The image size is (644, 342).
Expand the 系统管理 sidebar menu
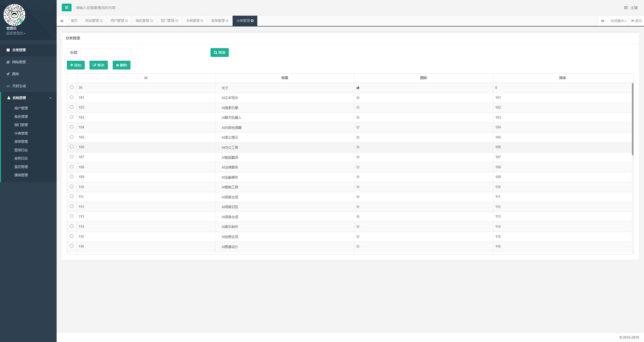click(28, 98)
